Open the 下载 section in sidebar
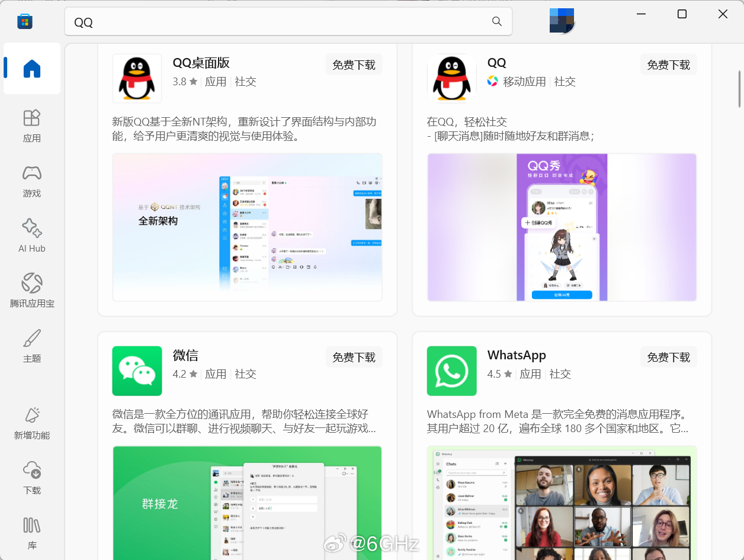This screenshot has width=744, height=560. coord(32,478)
